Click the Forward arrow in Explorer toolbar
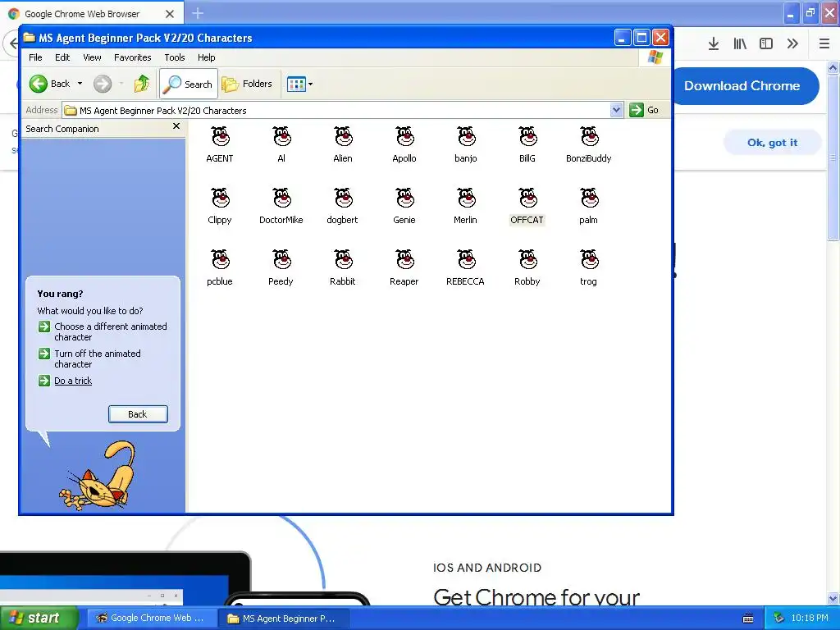Image resolution: width=840 pixels, height=630 pixels. coord(103,84)
